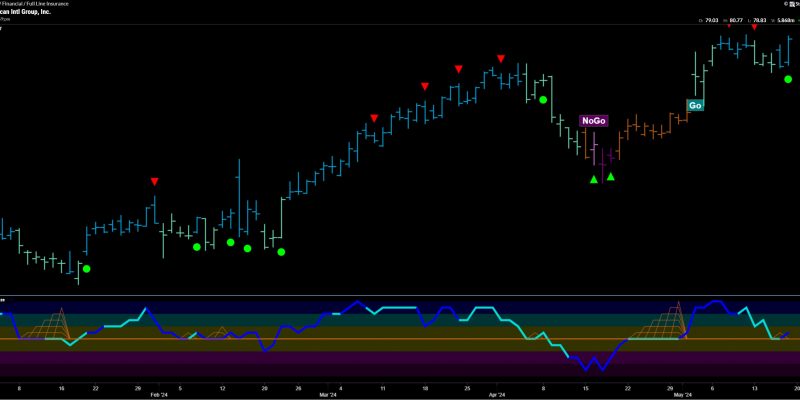Click the date label 15 on the time axis
Image resolution: width=800 pixels, height=400 pixels.
(x=585, y=388)
